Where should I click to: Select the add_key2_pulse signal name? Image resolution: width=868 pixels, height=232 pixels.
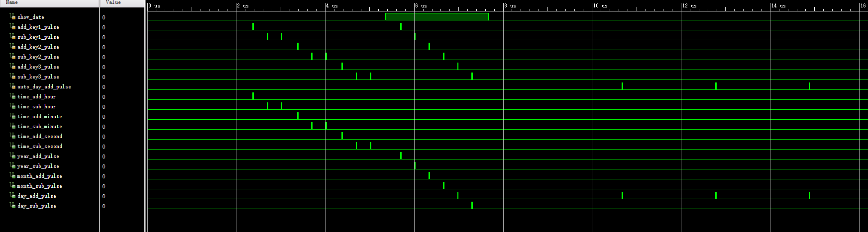(38, 47)
